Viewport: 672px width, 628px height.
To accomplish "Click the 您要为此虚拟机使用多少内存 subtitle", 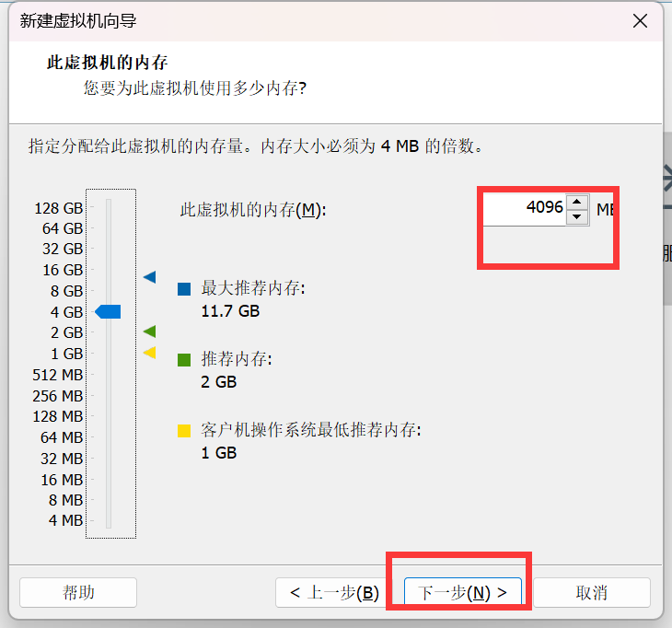I will pyautogui.click(x=195, y=88).
